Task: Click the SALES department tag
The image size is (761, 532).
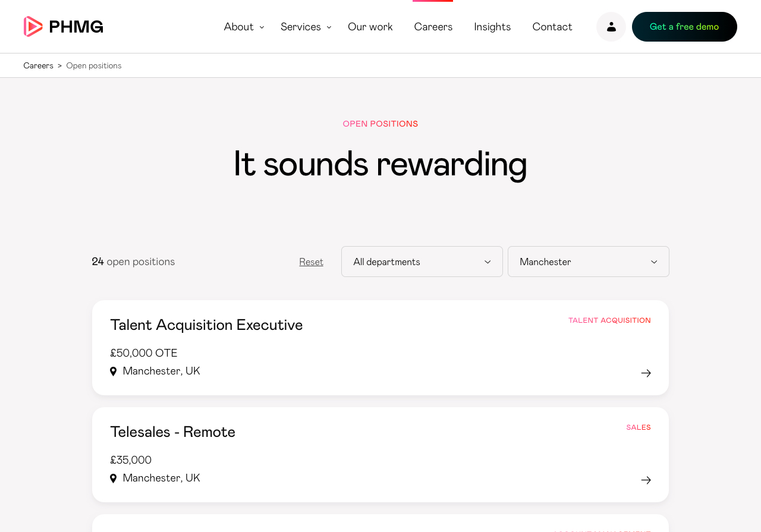Action: 639,427
